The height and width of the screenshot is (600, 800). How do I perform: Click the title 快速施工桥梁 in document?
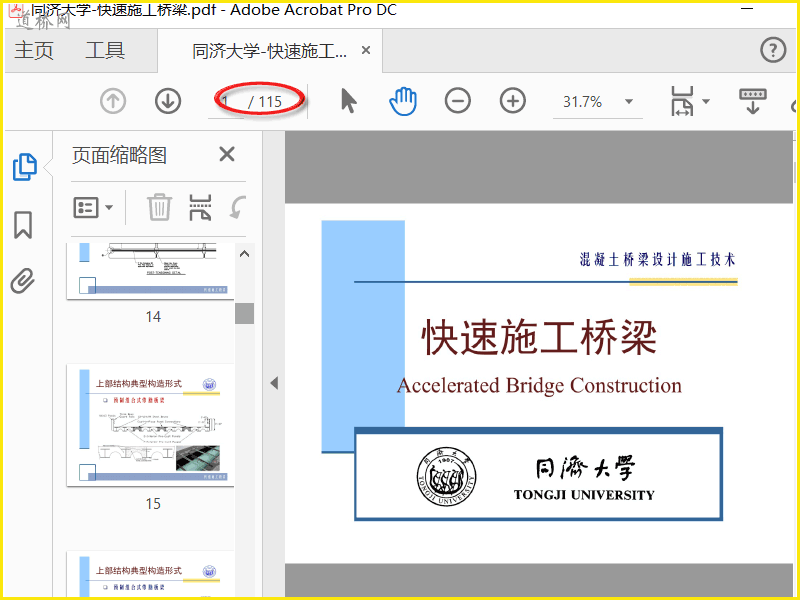point(539,337)
